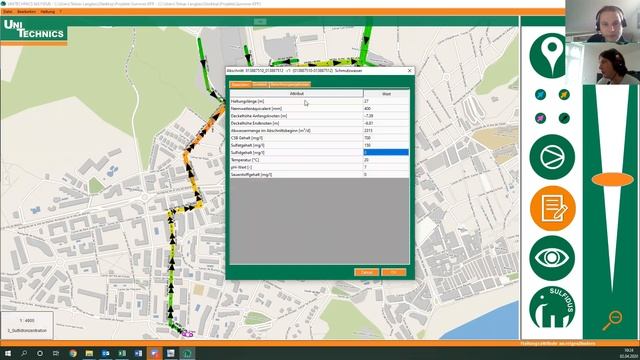The width and height of the screenshot is (640, 360).
Task: Open Google Chrome from taskbar
Action: (x=73, y=353)
